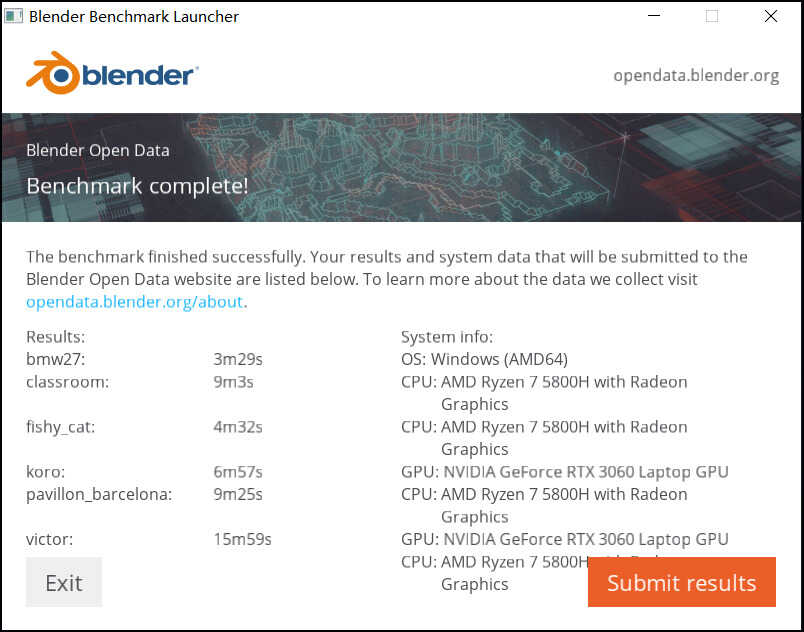Screen dimensions: 804x632
Task: Open the opendata.blender.org/about link
Action: pos(134,302)
